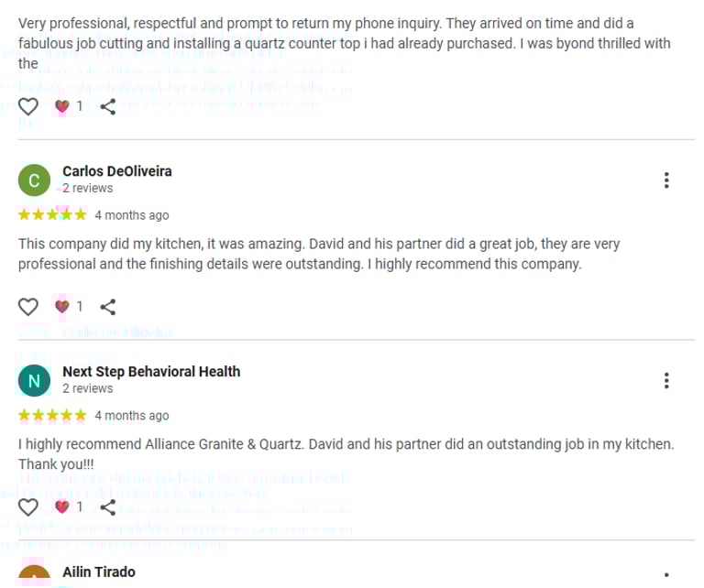Screen dimensions: 704x588
Task: Click Ailin Tirado's reviewer name
Action: (x=99, y=572)
